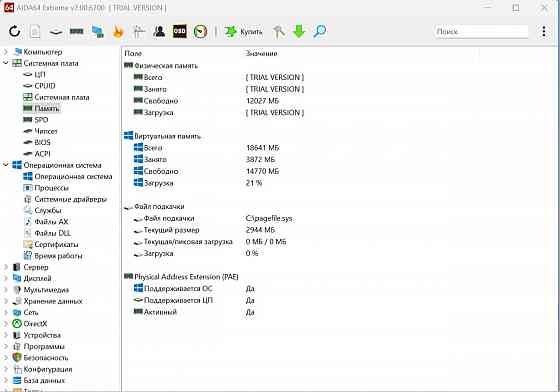Open the three-dot menu button

[544, 31]
